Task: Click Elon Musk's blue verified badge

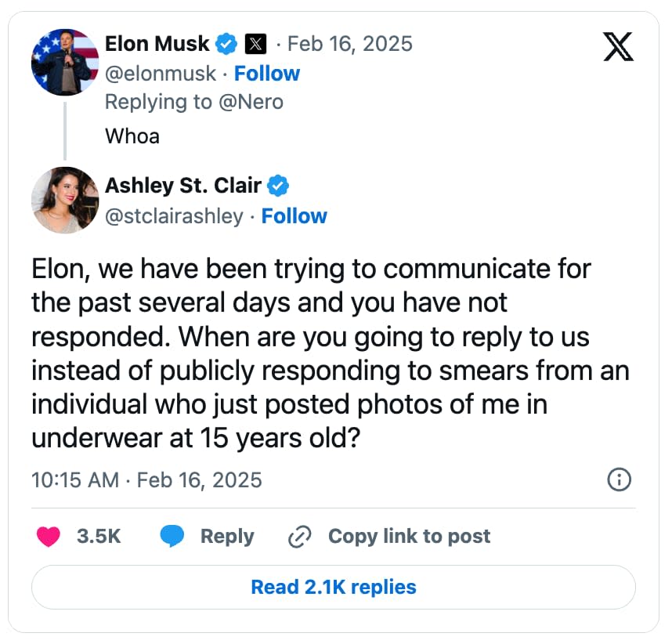Action: click(226, 44)
